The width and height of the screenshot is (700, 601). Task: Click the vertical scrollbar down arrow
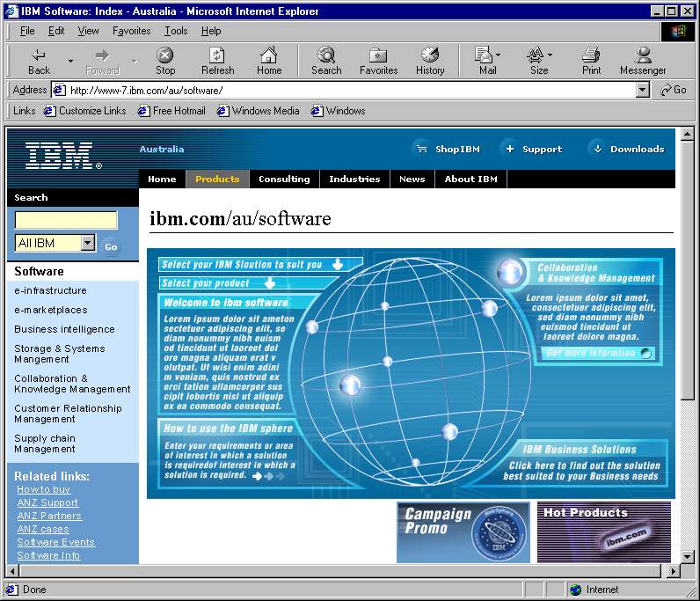687,556
